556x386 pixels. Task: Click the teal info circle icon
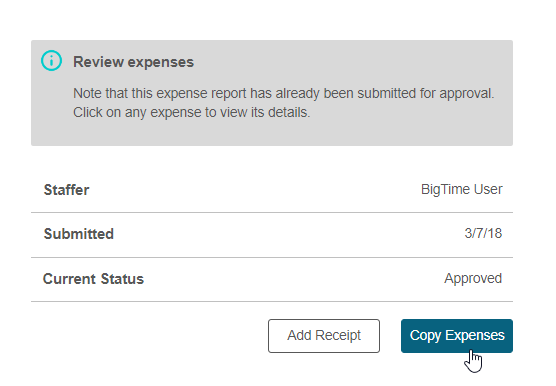tap(51, 61)
